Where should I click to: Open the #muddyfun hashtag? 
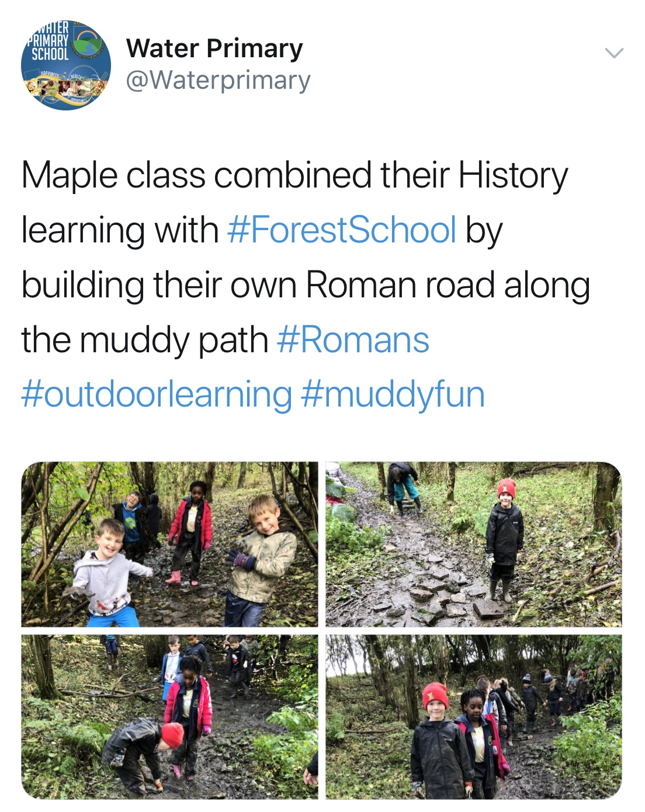(393, 394)
